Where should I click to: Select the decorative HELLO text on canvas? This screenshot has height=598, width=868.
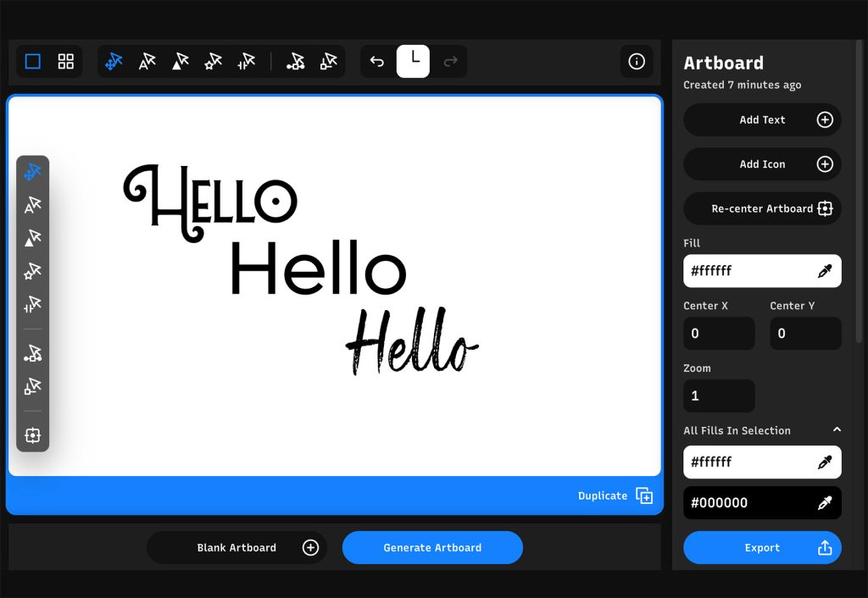(x=210, y=203)
